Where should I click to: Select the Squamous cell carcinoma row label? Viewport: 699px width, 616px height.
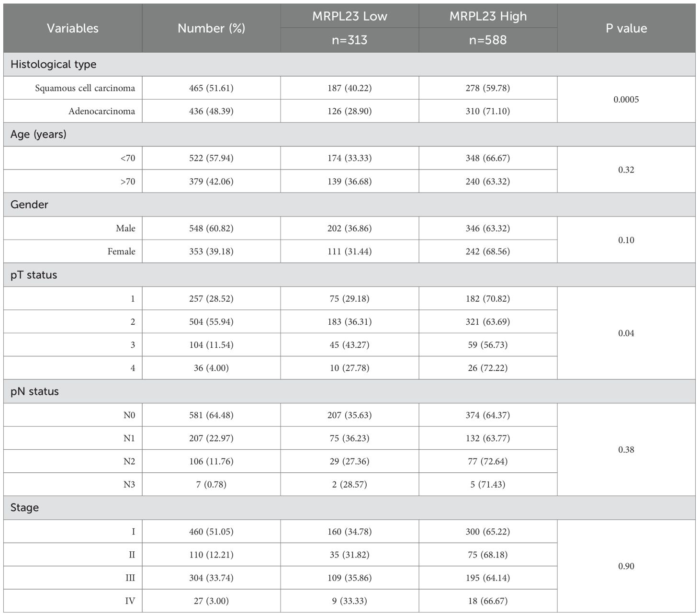85,88
